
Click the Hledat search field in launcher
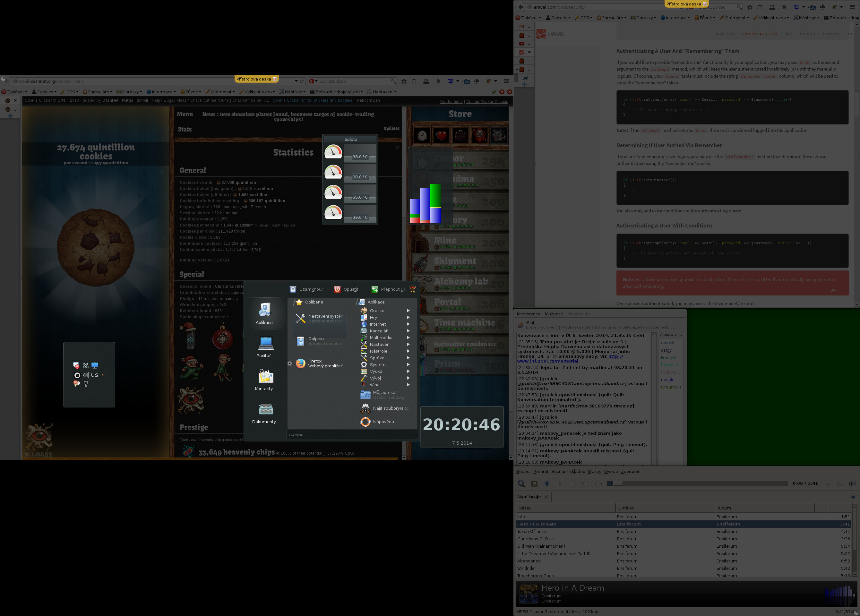click(x=352, y=435)
